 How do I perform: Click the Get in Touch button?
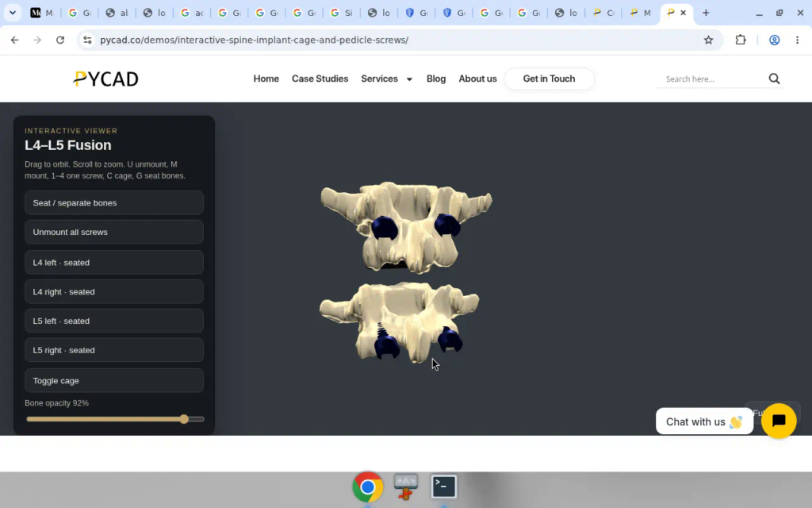click(x=549, y=79)
